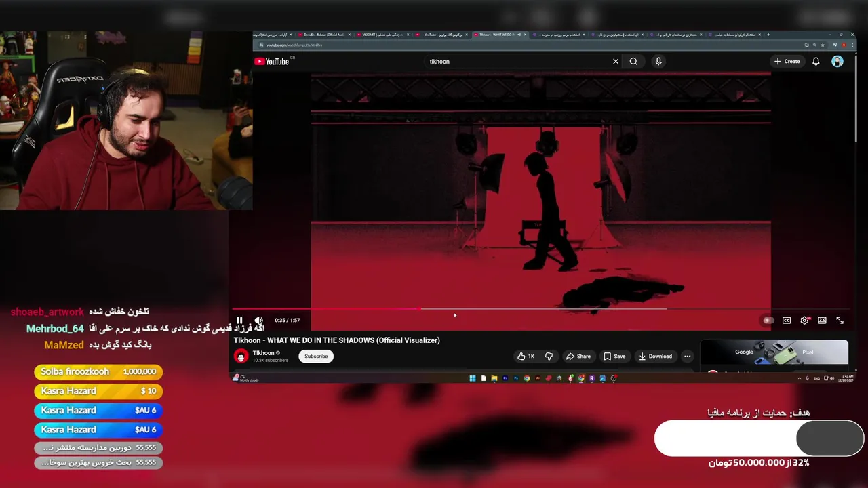Image resolution: width=868 pixels, height=488 pixels.
Task: Switch to the 'YouTube -' tab left of Tlkhoon
Action: (441, 35)
